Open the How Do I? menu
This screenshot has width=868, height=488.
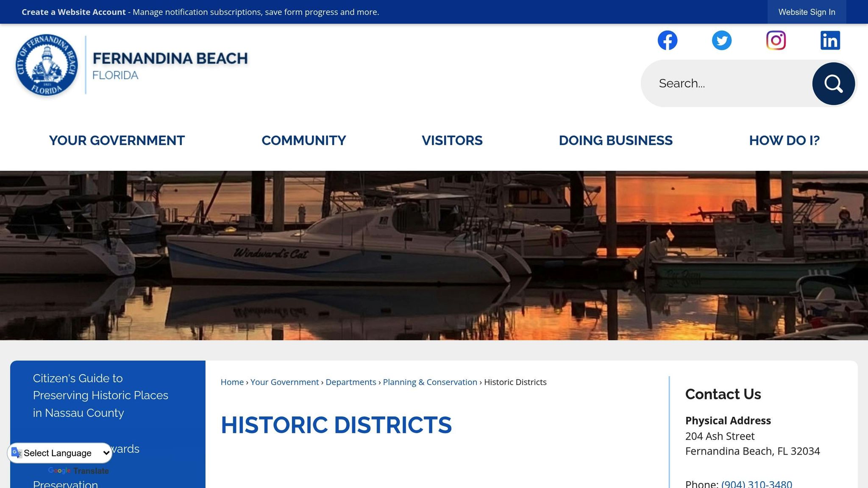(784, 141)
